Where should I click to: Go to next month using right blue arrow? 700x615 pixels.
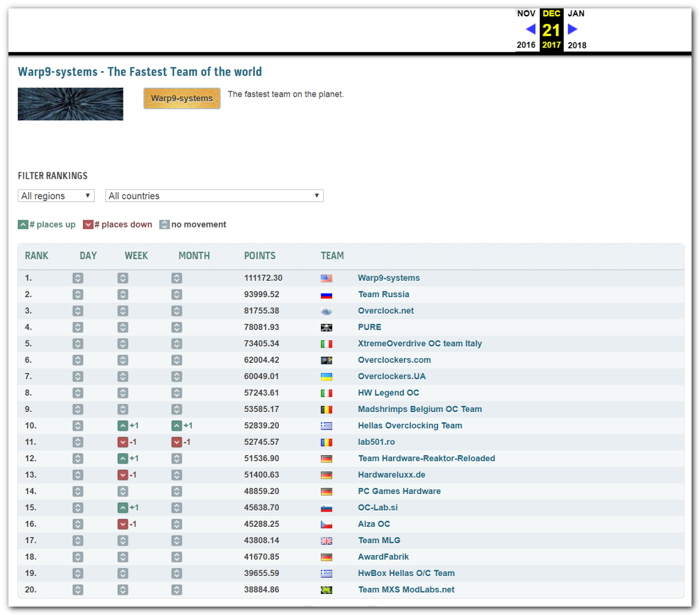572,29
